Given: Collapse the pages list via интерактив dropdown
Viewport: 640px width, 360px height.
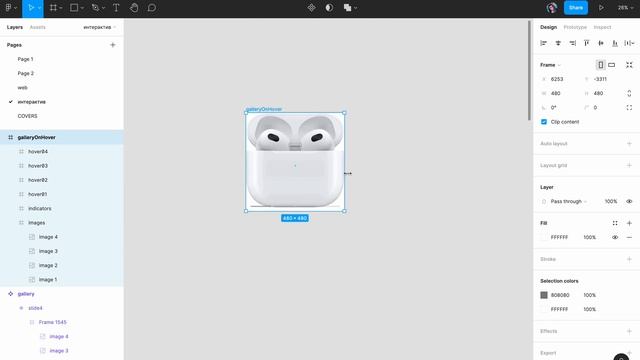Looking at the screenshot, I should point(100,27).
